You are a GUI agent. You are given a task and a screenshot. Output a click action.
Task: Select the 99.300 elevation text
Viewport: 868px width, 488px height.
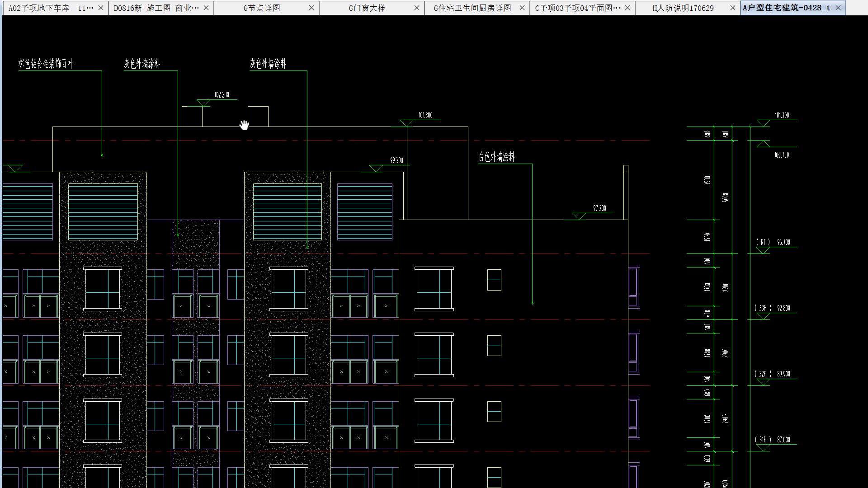(x=396, y=160)
